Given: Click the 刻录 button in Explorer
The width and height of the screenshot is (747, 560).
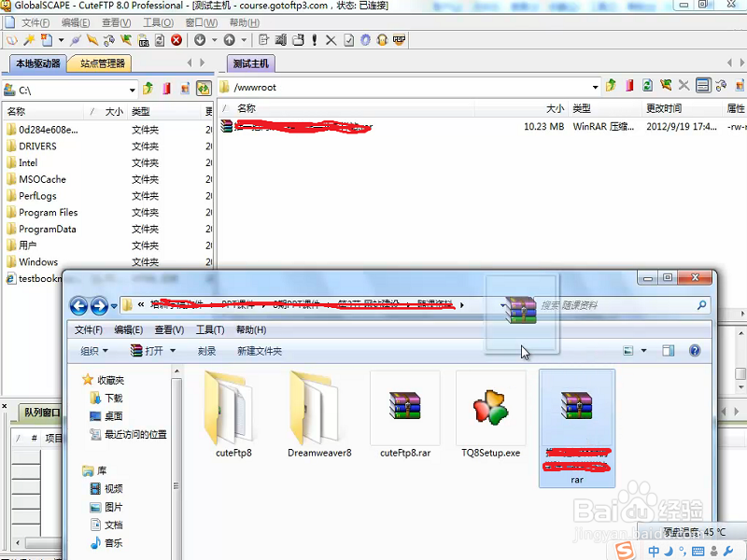Looking at the screenshot, I should point(206,351).
